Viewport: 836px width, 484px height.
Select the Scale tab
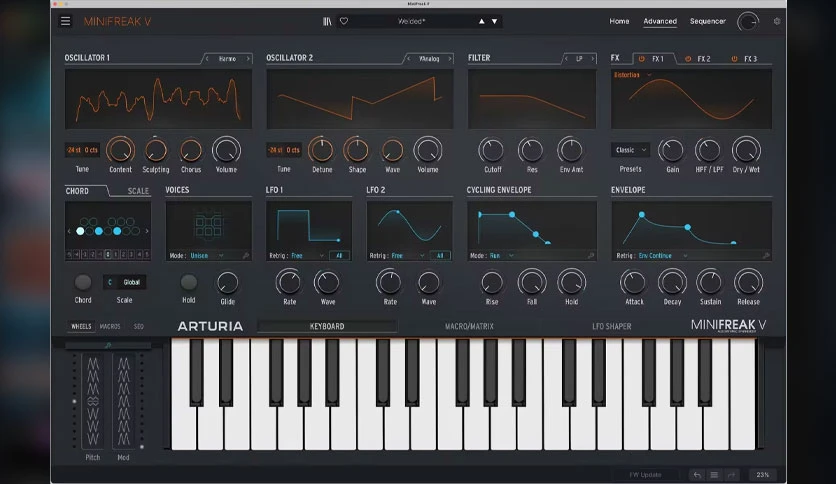[138, 191]
